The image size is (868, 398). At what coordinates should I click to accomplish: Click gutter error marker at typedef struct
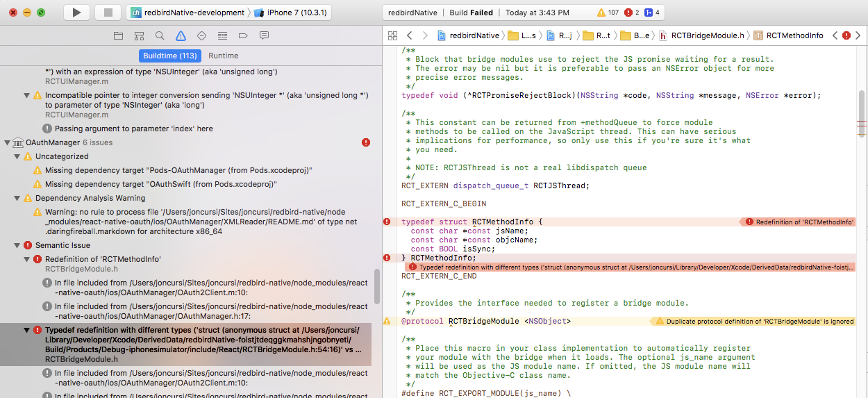coord(387,222)
